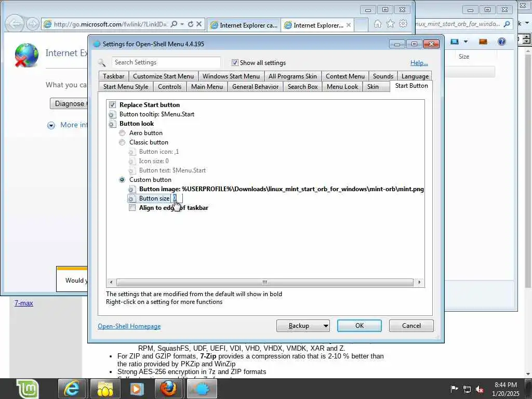532x399 pixels.
Task: Open the Backup dropdown button
Action: (x=303, y=326)
